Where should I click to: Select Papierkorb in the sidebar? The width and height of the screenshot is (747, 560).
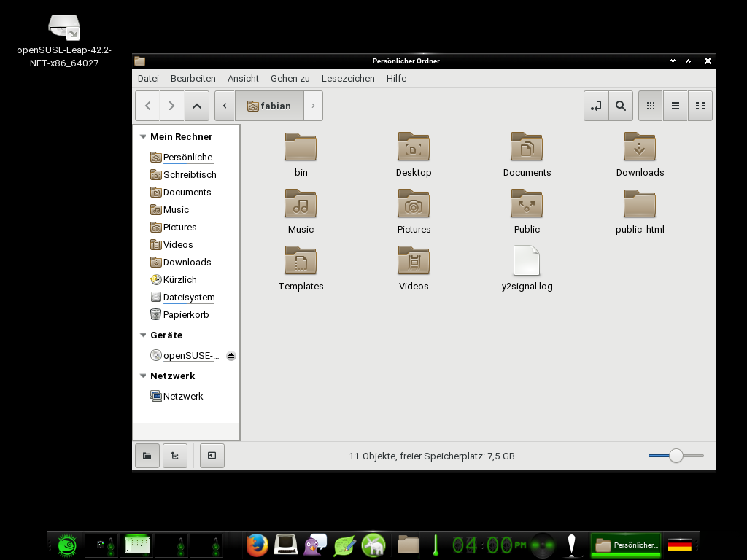185,315
